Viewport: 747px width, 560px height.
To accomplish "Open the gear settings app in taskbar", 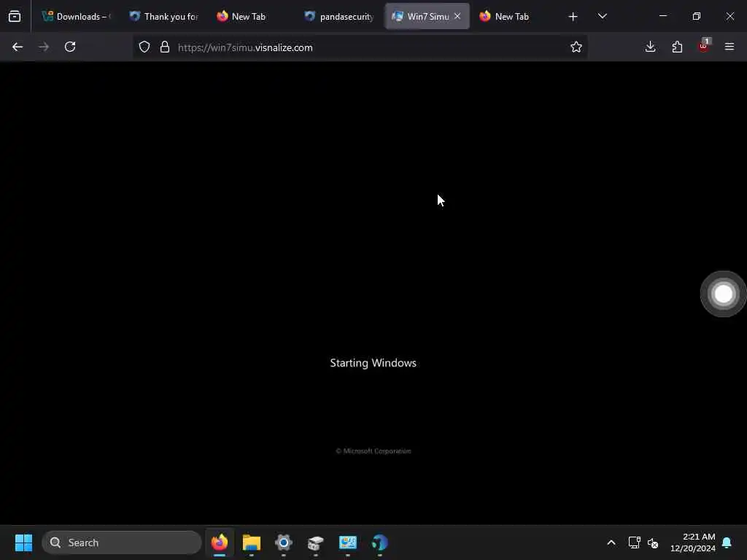I will click(x=284, y=542).
